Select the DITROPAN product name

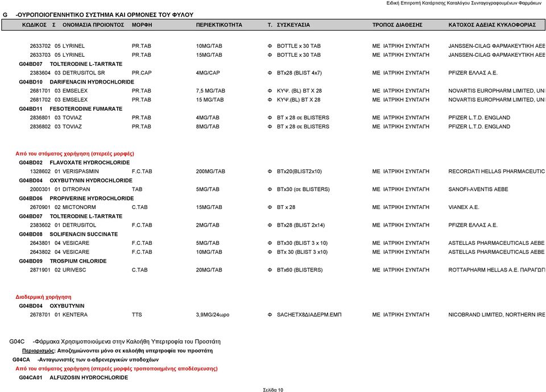[x=76, y=190]
